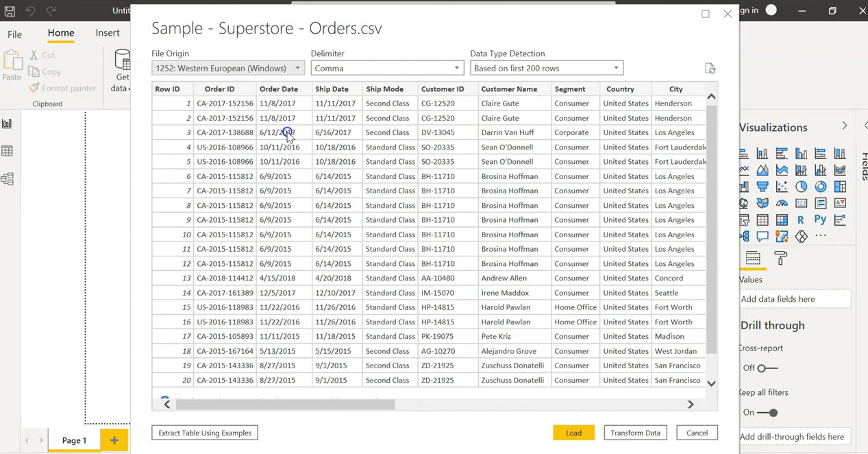Switch to the Home ribbon tab
This screenshot has width=868, height=454.
point(61,33)
